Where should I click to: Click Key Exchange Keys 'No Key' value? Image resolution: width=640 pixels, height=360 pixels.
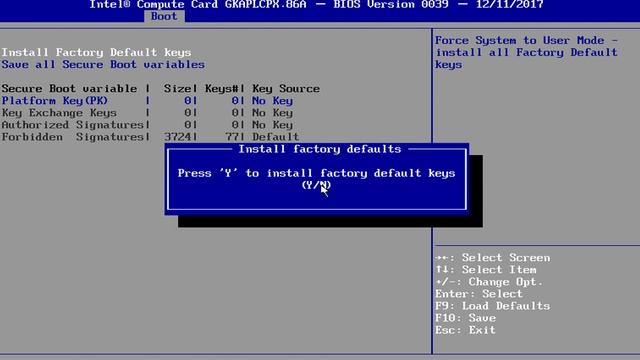[x=272, y=113]
